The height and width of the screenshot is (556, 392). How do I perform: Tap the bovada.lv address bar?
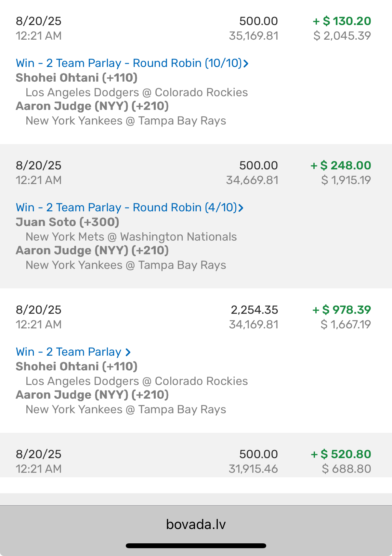click(x=196, y=524)
